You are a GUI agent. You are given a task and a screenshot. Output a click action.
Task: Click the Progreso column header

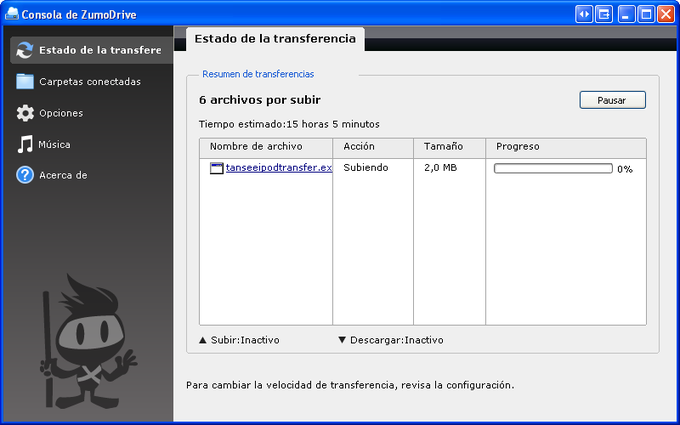click(566, 147)
